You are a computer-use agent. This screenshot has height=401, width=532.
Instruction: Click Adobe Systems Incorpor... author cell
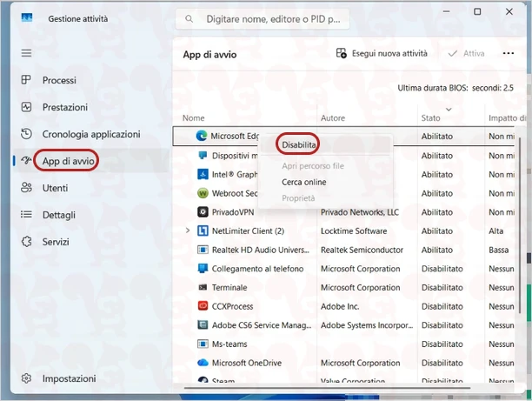[x=367, y=325]
